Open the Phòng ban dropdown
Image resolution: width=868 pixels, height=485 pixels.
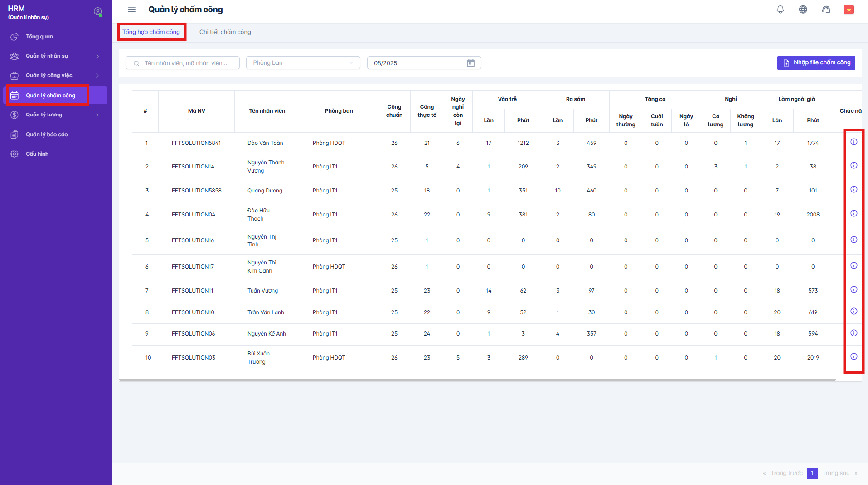[x=303, y=63]
